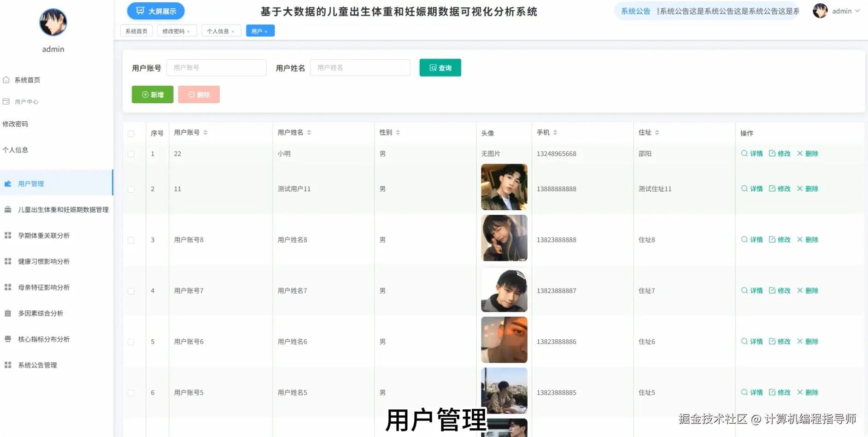
Task: Close the 用户 tab
Action: (266, 31)
